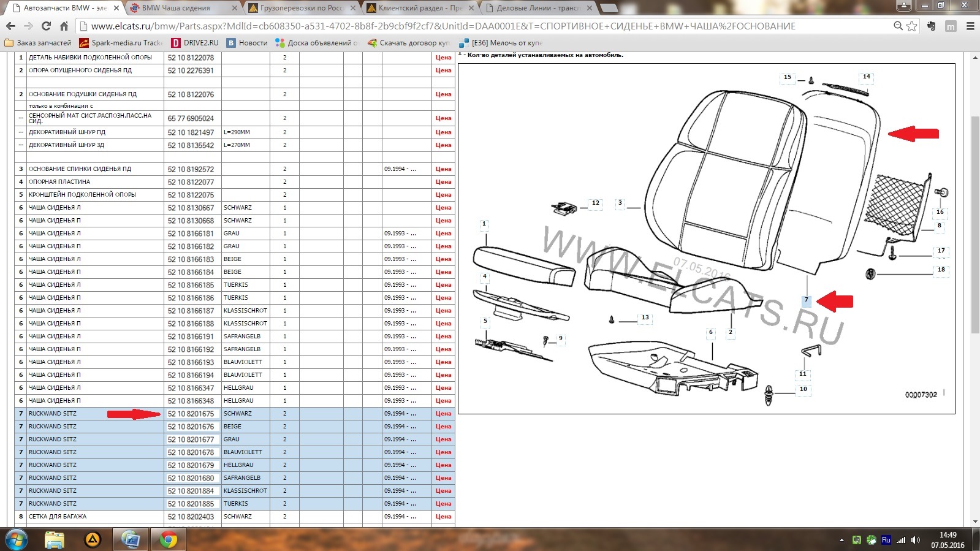Close the 'Деловые Линии' tab
Viewport: 980px width, 551px height.
[590, 8]
